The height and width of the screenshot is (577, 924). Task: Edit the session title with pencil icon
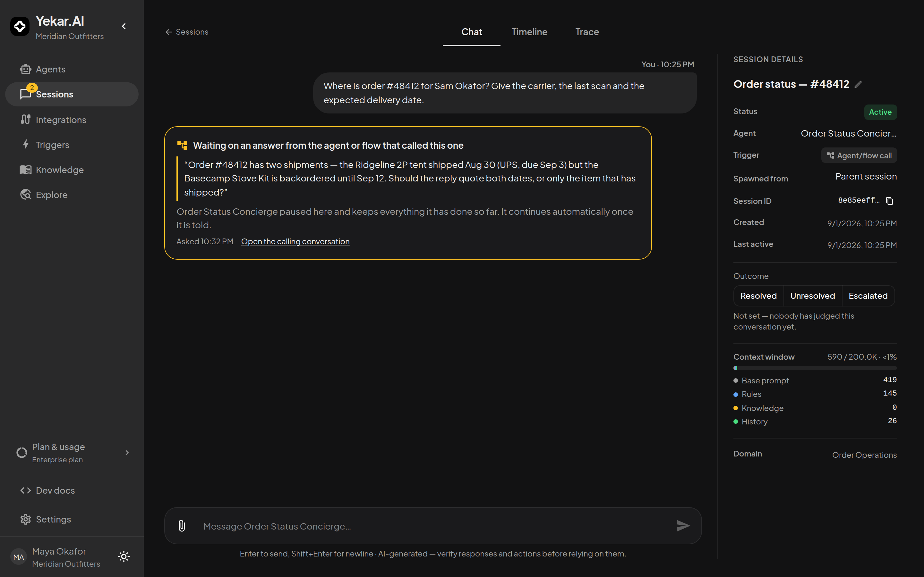pos(858,84)
